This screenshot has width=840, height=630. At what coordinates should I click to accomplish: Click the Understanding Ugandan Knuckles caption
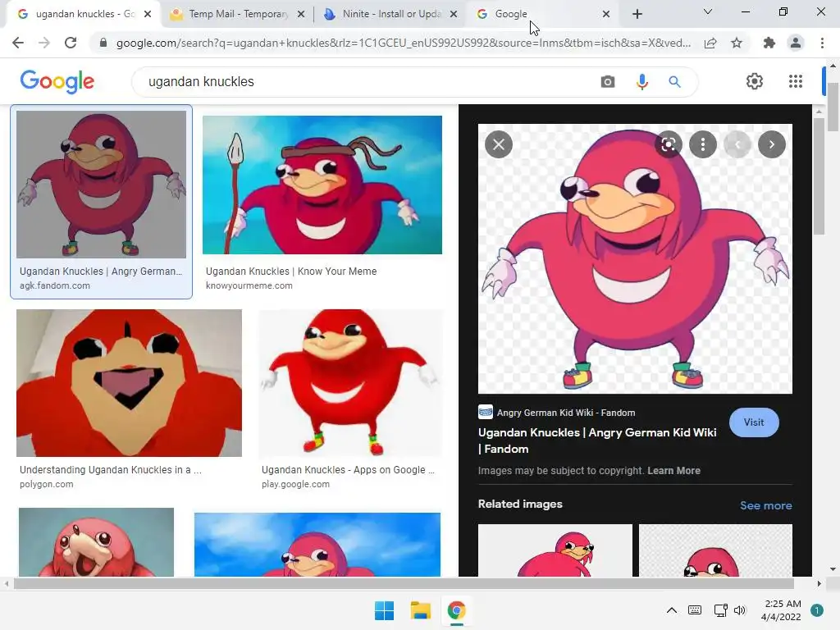[x=111, y=470]
